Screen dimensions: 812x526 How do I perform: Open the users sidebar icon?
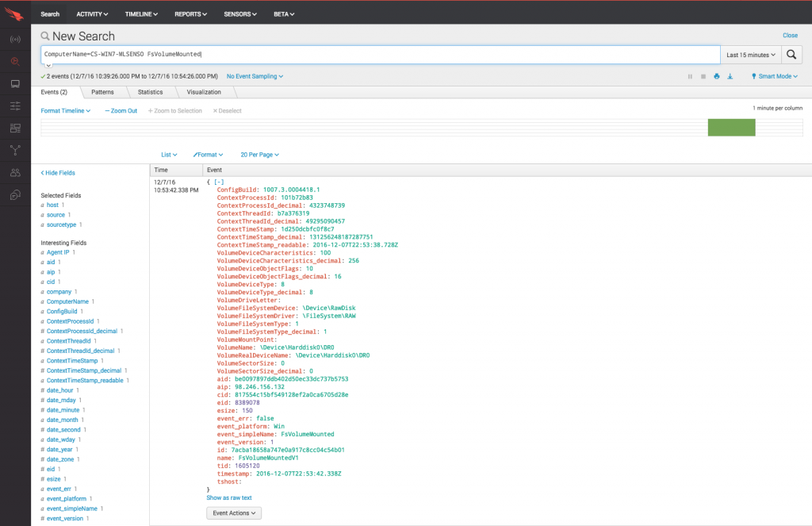point(15,172)
